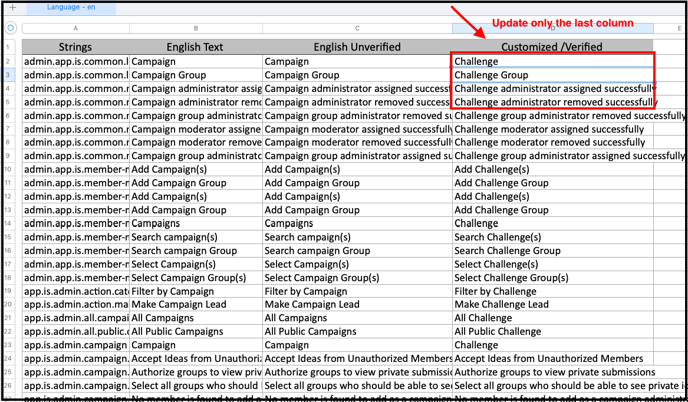The height and width of the screenshot is (402, 688).
Task: Select "Add Campaign Group" in English Text row 11
Action: point(196,183)
